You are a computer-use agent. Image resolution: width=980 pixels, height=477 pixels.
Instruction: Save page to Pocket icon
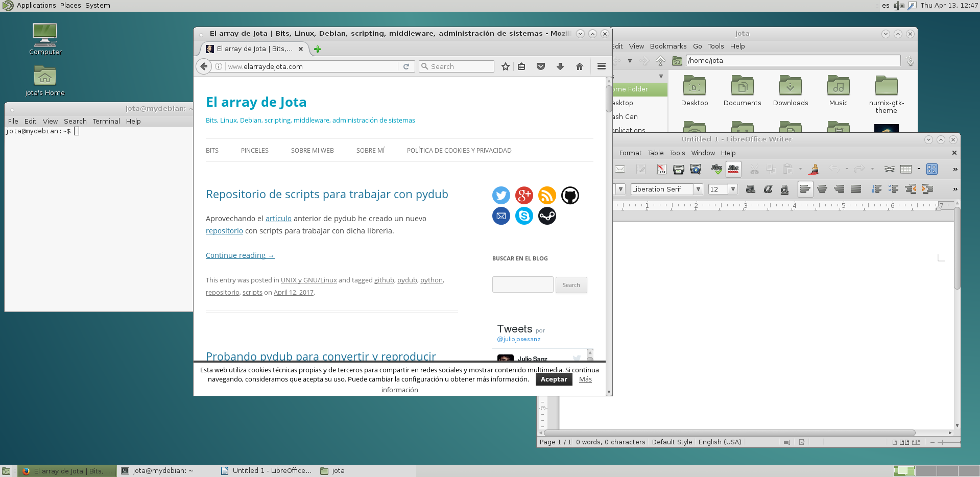[x=541, y=66]
